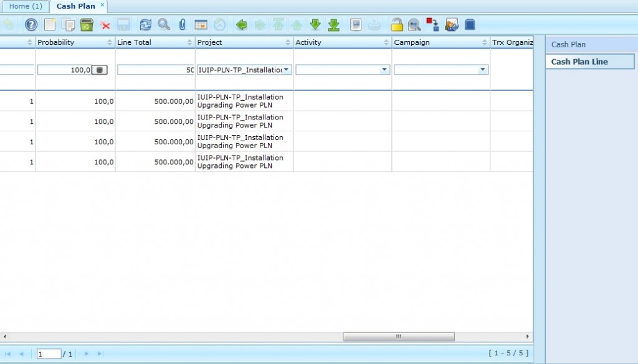Open the Help icon in toolbar
Image resolution: width=638 pixels, height=364 pixels.
(31, 25)
